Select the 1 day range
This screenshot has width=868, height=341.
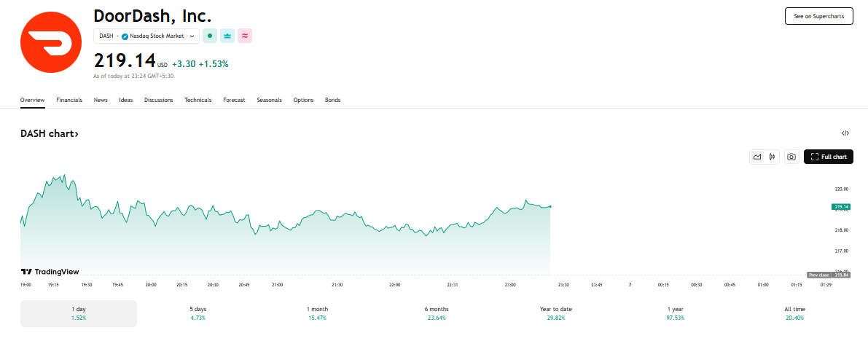coord(79,313)
